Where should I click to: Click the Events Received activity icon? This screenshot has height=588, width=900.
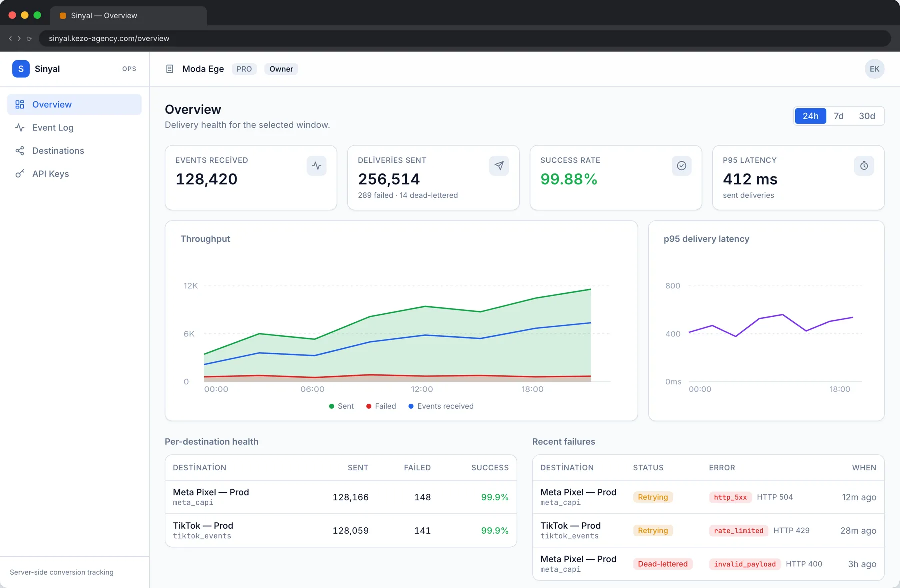(x=317, y=166)
